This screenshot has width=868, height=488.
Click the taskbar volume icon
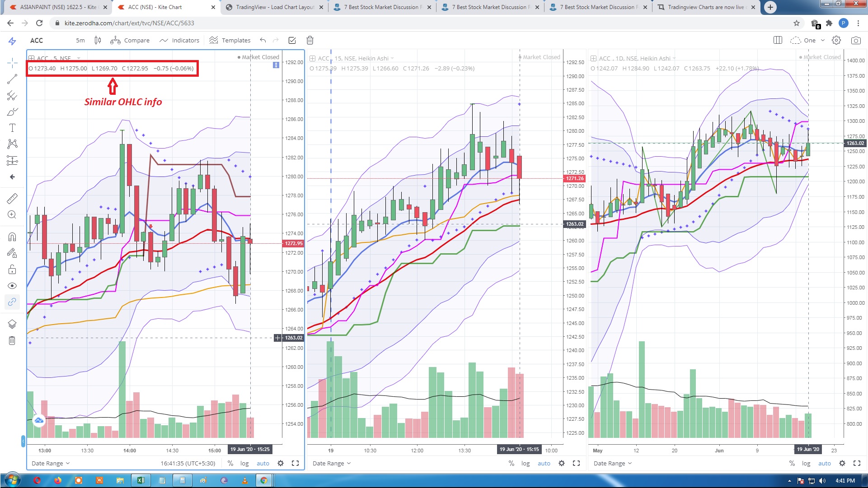822,481
